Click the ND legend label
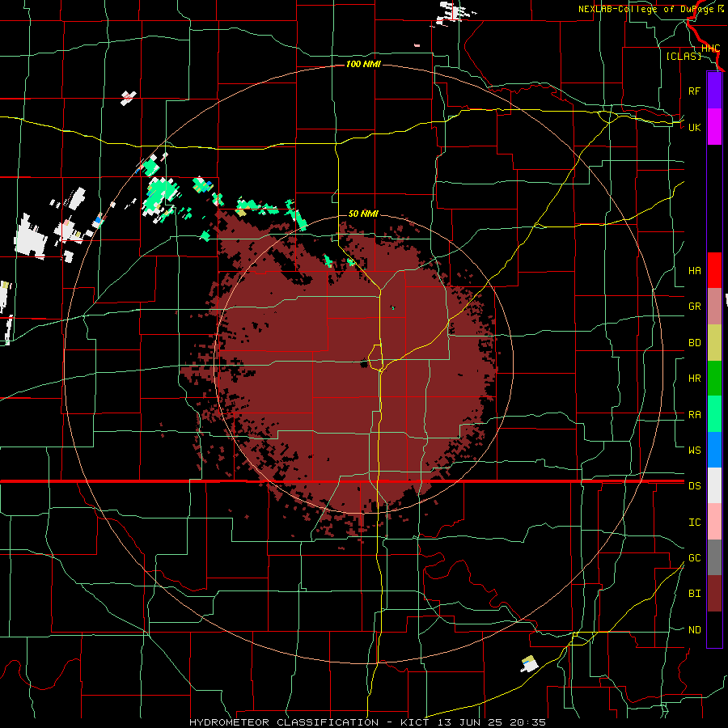The height and width of the screenshot is (728, 728). pyautogui.click(x=694, y=630)
